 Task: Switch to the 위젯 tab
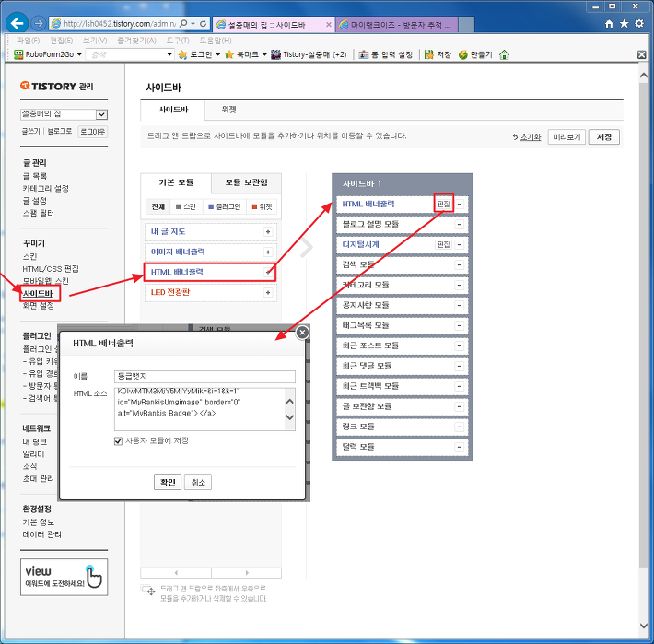pos(229,110)
